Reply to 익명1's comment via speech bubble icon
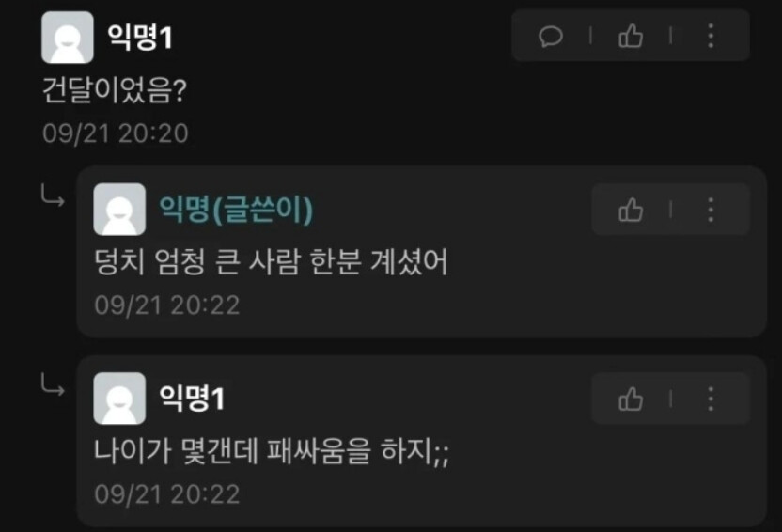Screen dimensions: 782x532 (551, 37)
